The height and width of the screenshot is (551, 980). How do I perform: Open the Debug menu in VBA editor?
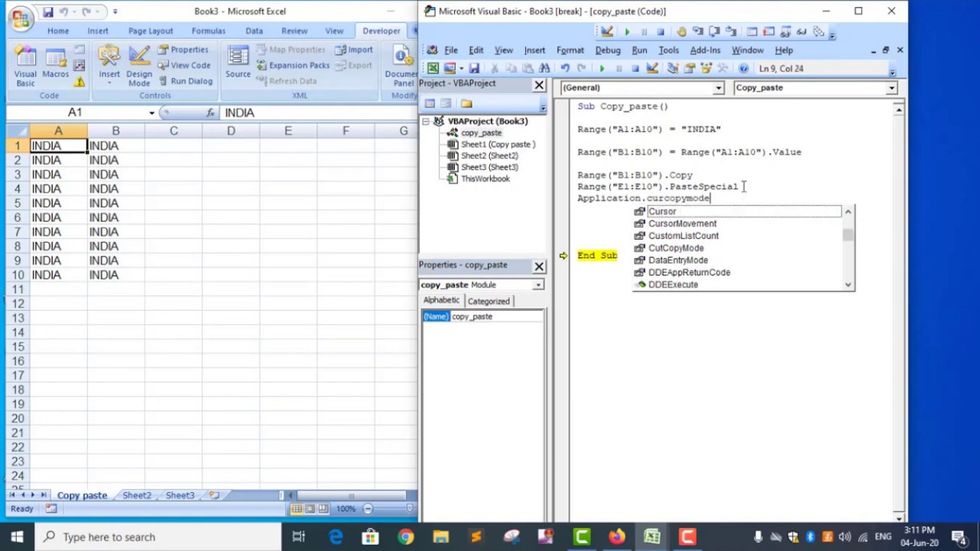coord(608,51)
